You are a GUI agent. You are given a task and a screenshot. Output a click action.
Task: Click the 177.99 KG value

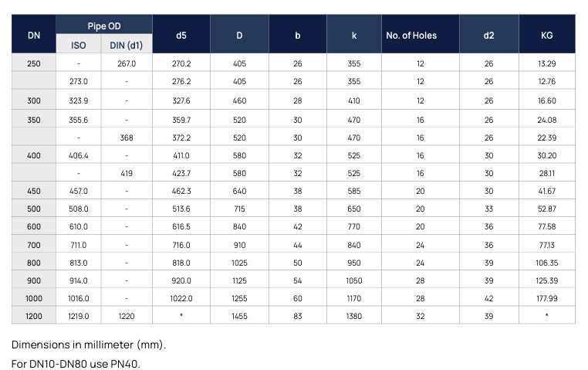(x=546, y=298)
